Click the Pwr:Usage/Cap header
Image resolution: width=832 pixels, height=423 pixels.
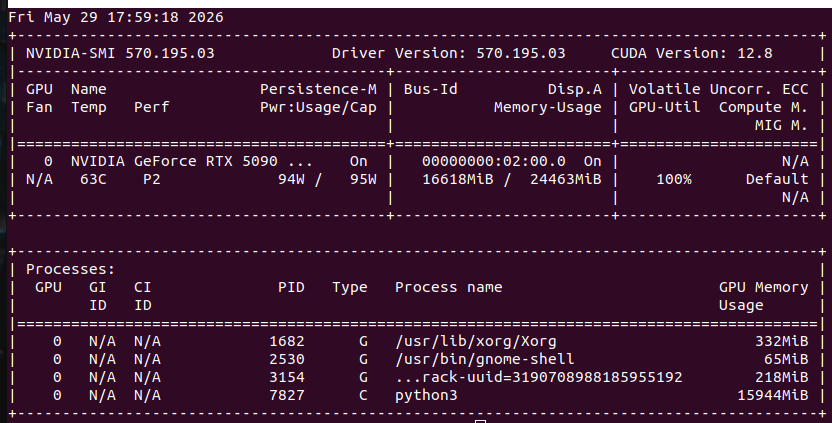click(318, 107)
